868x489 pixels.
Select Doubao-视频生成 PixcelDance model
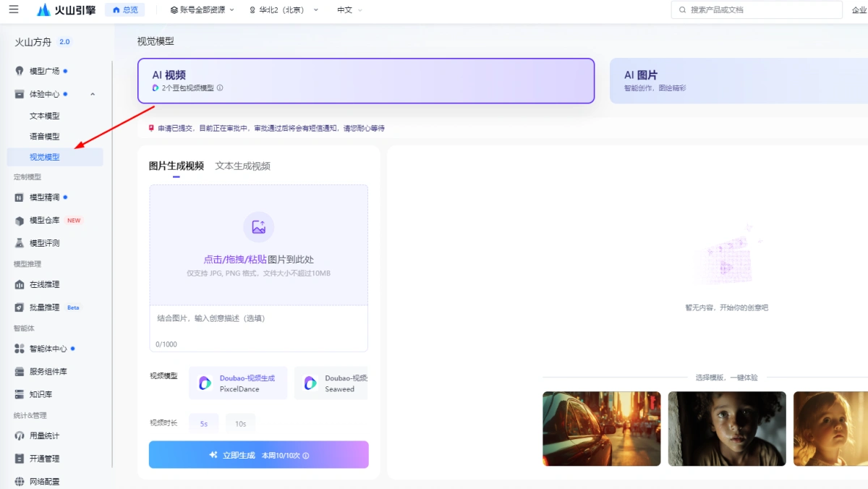point(238,383)
